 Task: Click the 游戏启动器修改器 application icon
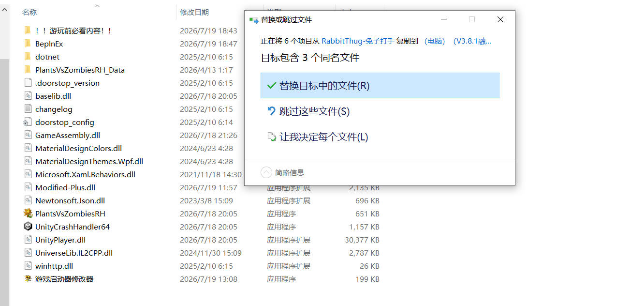[28, 279]
